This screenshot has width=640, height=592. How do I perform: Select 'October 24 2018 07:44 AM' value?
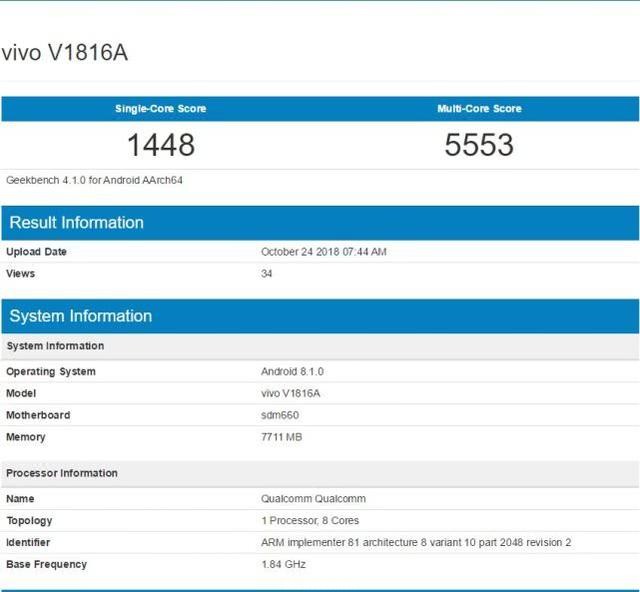324,251
